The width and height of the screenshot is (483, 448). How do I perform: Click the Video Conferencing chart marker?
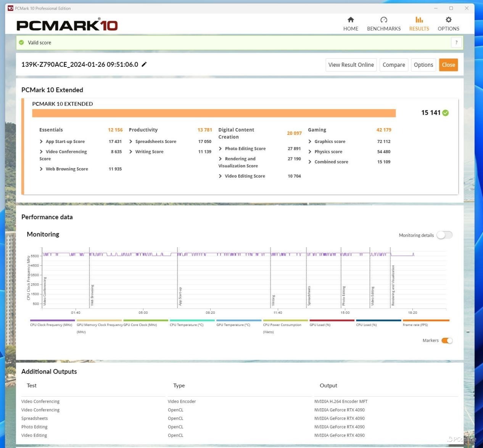[45, 291]
